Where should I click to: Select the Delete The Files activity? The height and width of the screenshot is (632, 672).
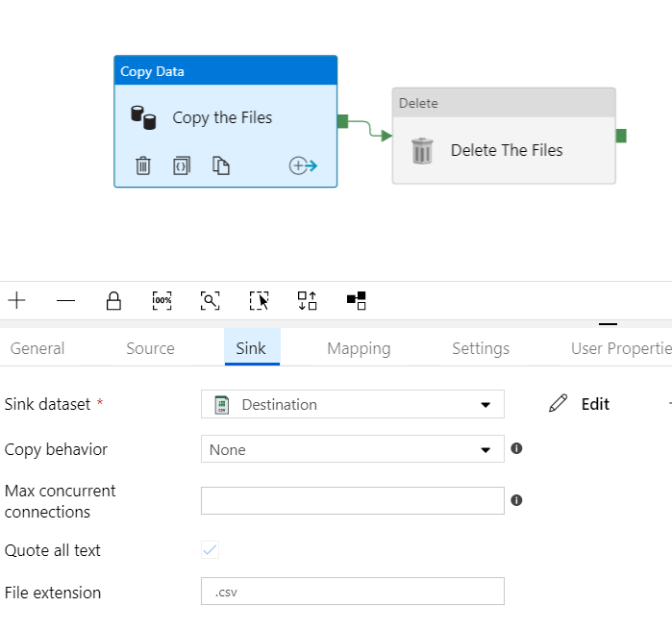[504, 136]
